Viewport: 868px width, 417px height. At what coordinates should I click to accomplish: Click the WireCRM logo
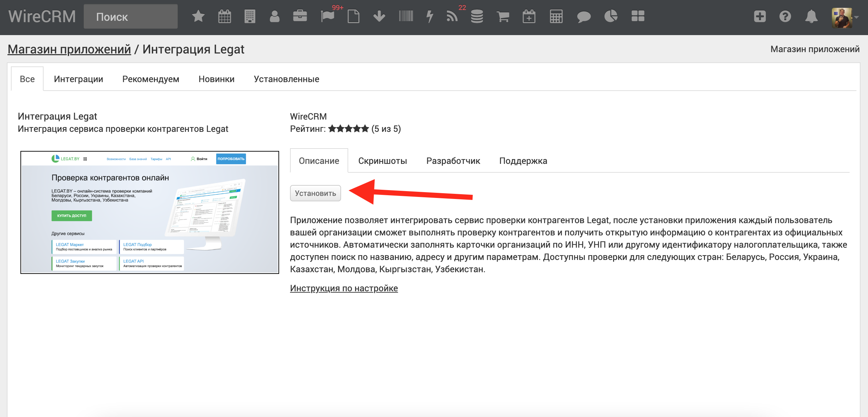pyautogui.click(x=42, y=16)
